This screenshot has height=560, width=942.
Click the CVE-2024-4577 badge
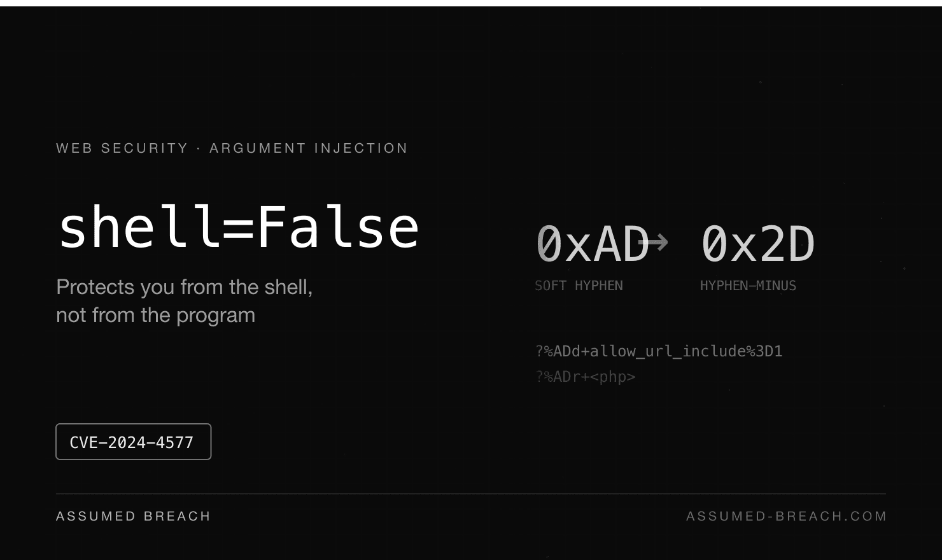click(x=134, y=442)
